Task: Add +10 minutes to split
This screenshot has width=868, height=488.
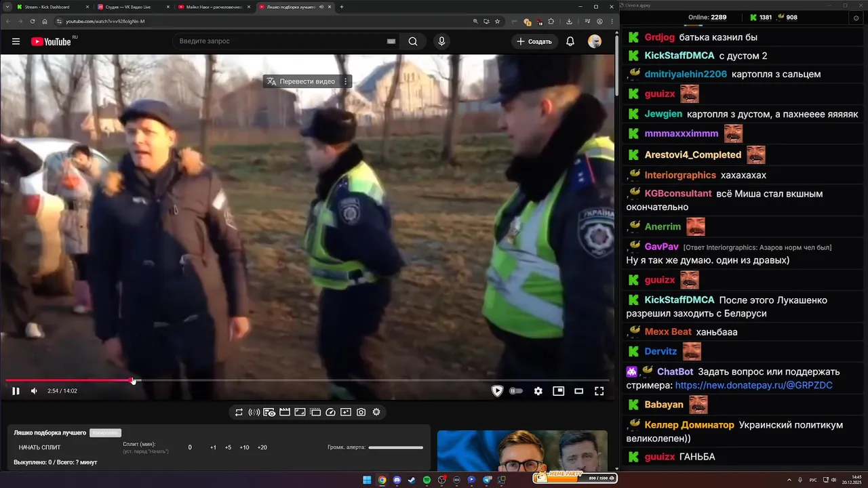Action: click(x=244, y=447)
